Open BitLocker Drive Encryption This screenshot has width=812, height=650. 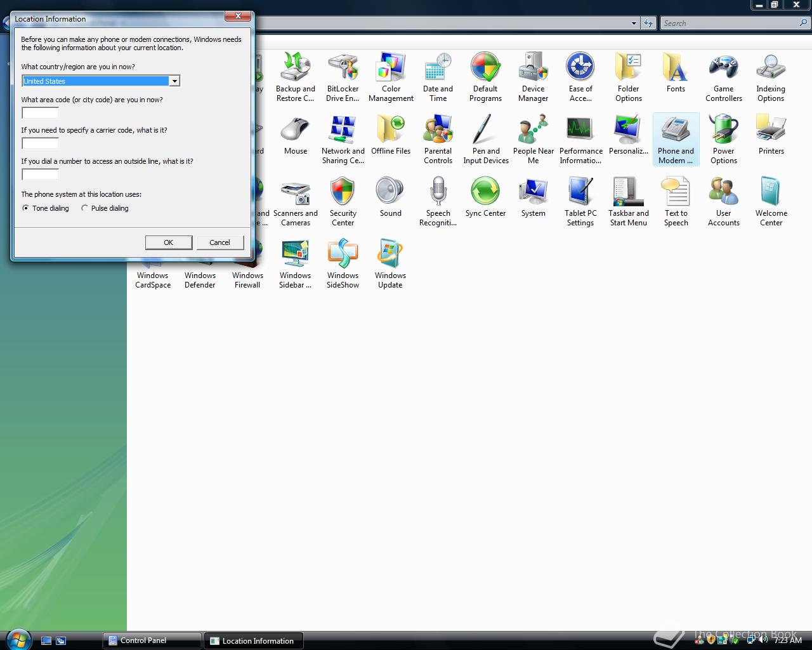click(x=343, y=77)
